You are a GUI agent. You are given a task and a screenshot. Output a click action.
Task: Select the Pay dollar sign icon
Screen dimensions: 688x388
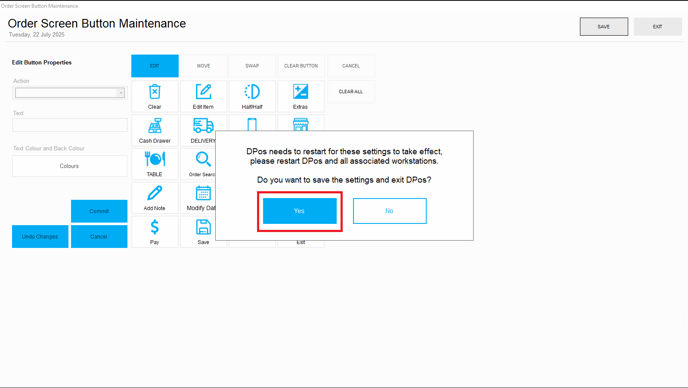(x=154, y=227)
